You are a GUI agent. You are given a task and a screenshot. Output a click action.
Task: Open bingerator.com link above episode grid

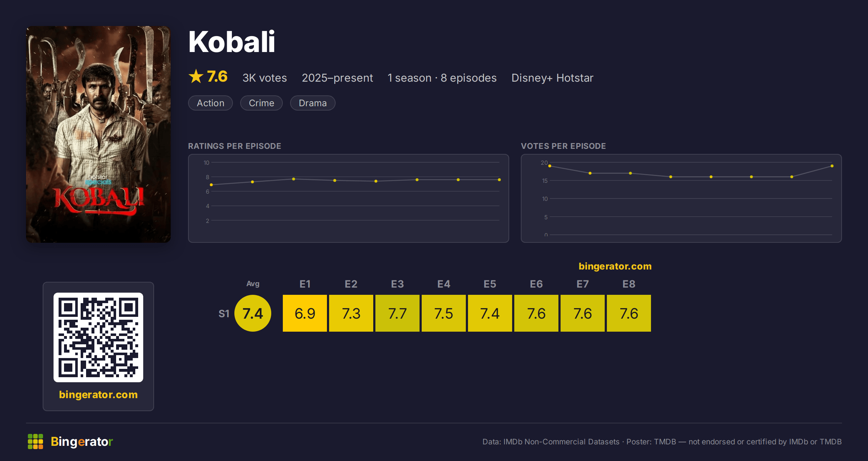[615, 266]
